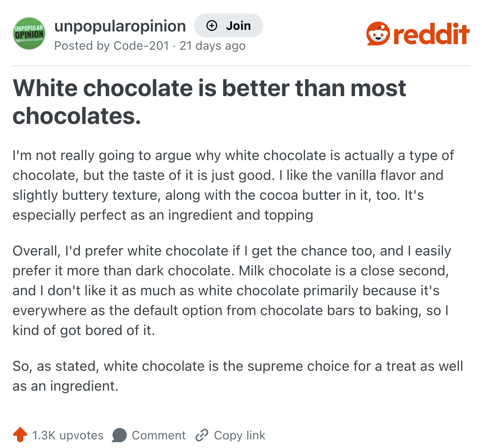The width and height of the screenshot is (482, 448).
Task: Click the 1.3K upvotes count
Action: (68, 435)
